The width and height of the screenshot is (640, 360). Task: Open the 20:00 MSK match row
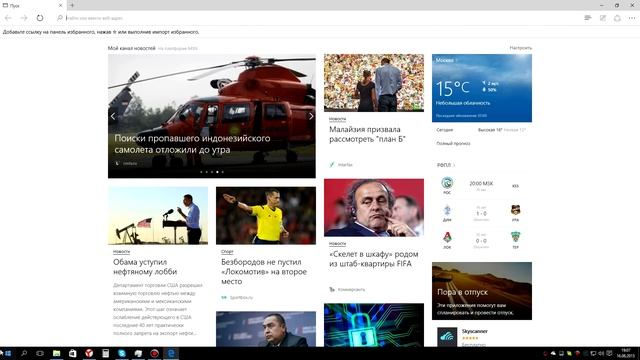click(481, 185)
